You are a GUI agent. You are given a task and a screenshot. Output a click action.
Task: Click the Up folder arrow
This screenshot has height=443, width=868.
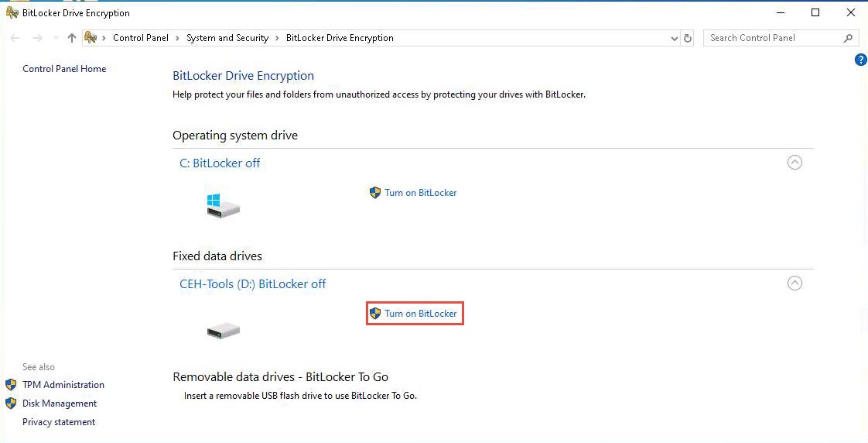click(x=72, y=38)
